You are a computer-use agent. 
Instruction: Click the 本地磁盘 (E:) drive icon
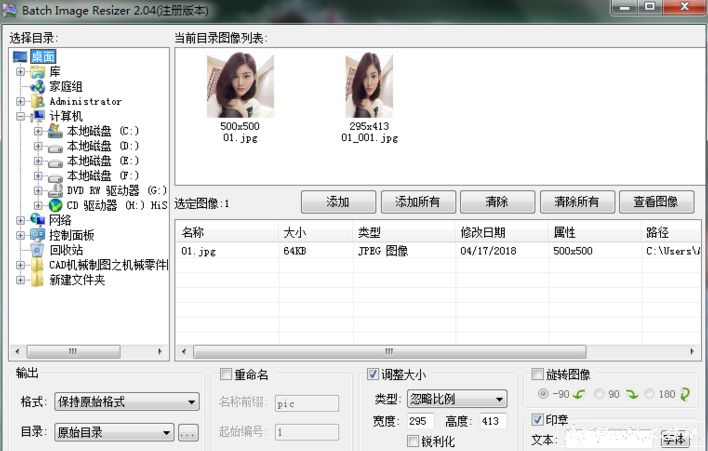(55, 162)
